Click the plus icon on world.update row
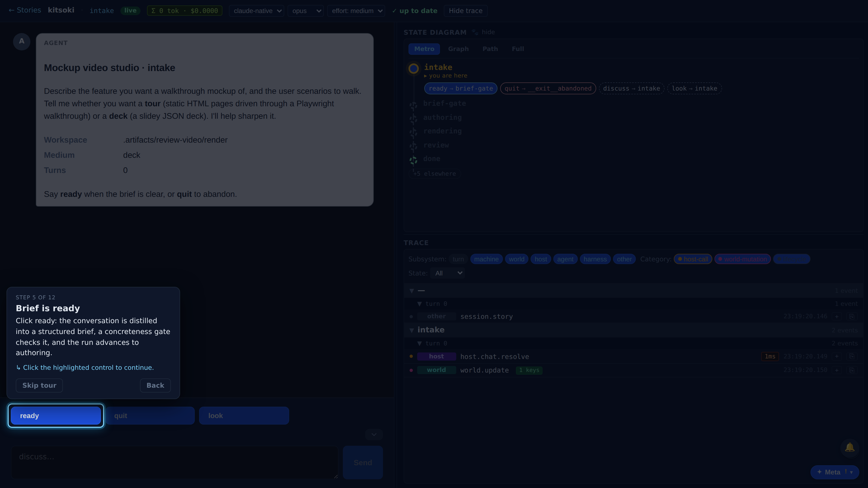The height and width of the screenshot is (488, 868). tap(837, 370)
